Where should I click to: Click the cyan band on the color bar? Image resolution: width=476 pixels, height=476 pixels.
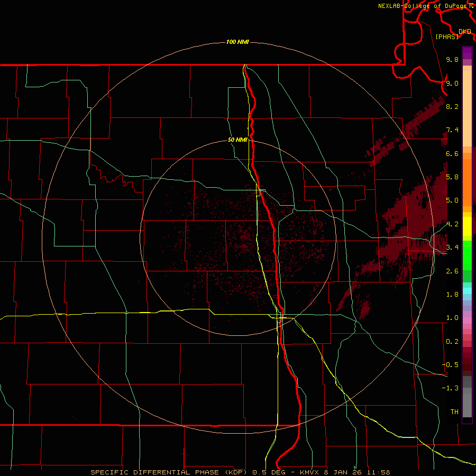coord(467,291)
